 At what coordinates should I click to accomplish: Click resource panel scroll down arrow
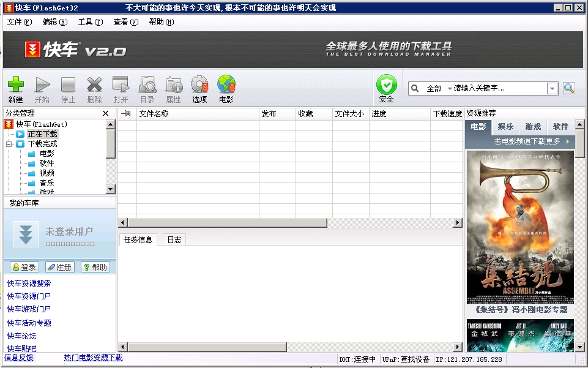(x=580, y=347)
